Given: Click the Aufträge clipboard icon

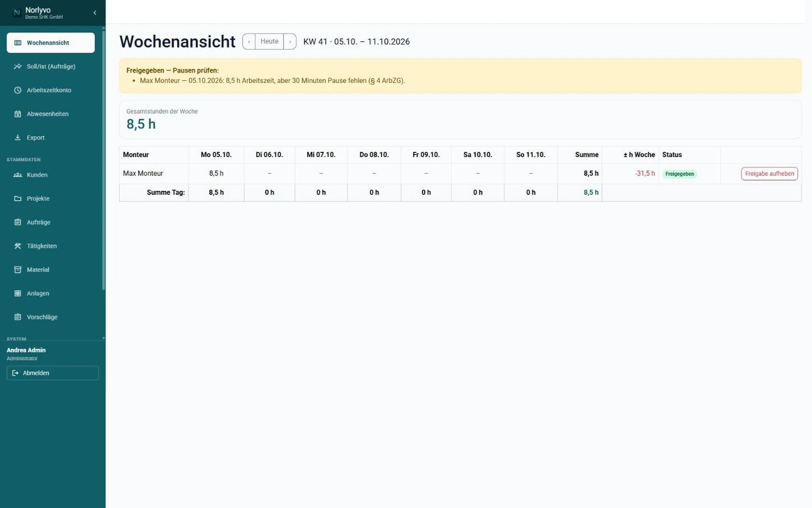Looking at the screenshot, I should click(17, 222).
